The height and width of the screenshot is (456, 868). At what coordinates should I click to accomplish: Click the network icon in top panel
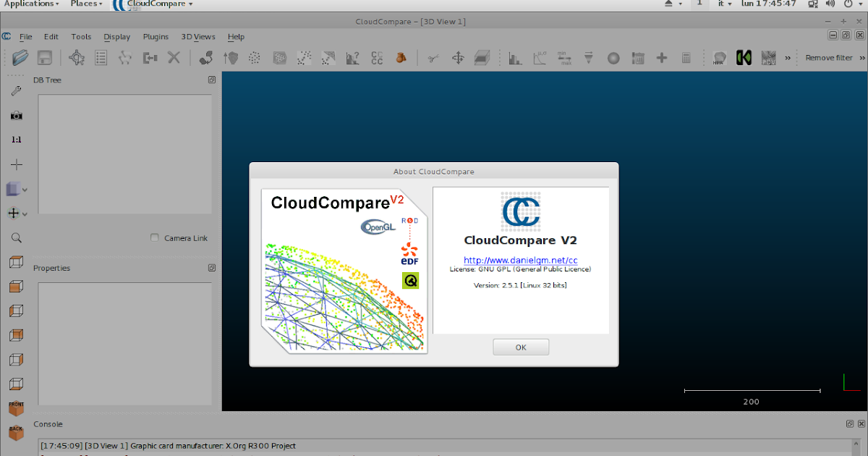(x=814, y=4)
